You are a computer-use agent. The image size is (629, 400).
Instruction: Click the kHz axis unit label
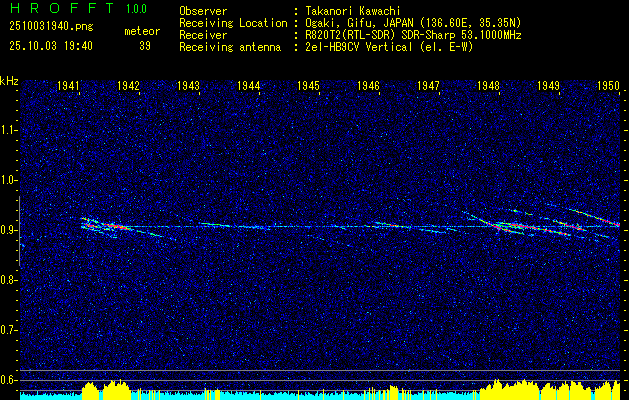(9, 81)
